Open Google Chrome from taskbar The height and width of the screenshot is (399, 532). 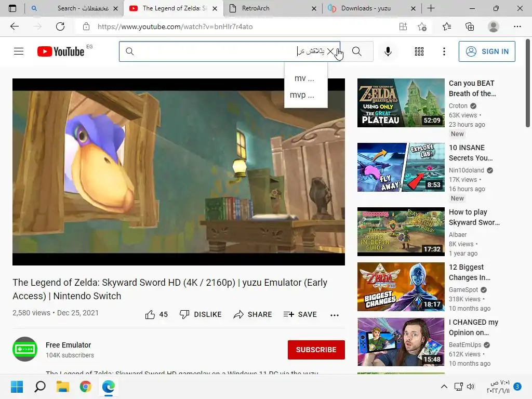pyautogui.click(x=86, y=387)
